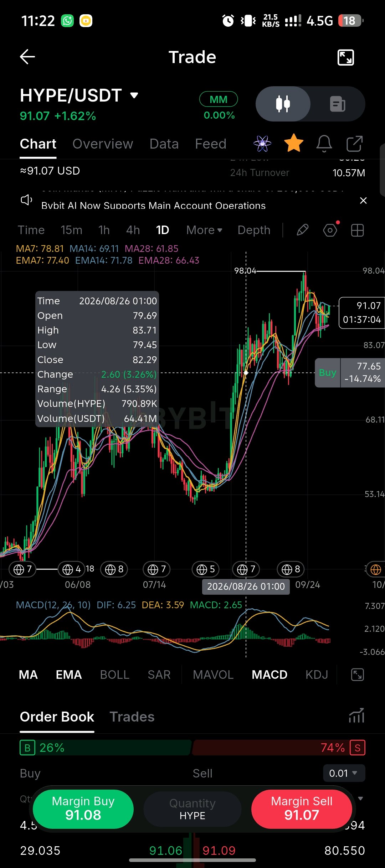
Task: Expand the More timeframes dropdown
Action: 204,230
